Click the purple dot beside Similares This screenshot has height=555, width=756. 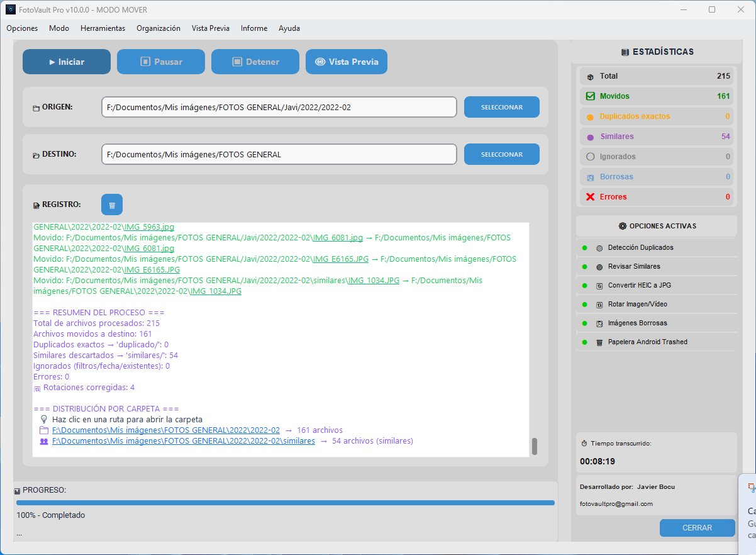590,137
